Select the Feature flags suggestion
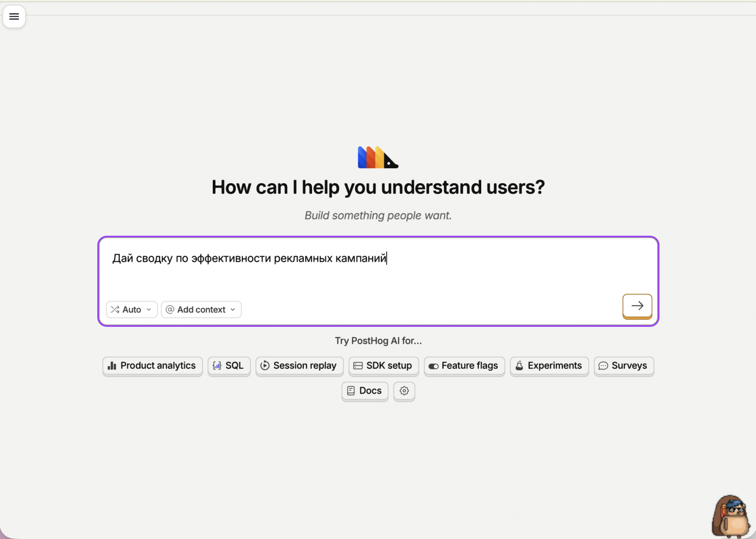 pos(464,366)
